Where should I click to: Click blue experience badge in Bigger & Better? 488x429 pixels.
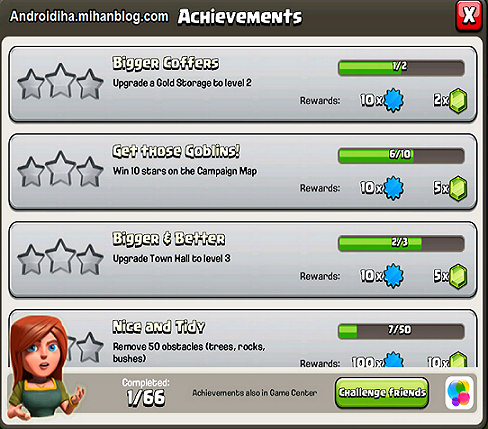click(x=393, y=276)
